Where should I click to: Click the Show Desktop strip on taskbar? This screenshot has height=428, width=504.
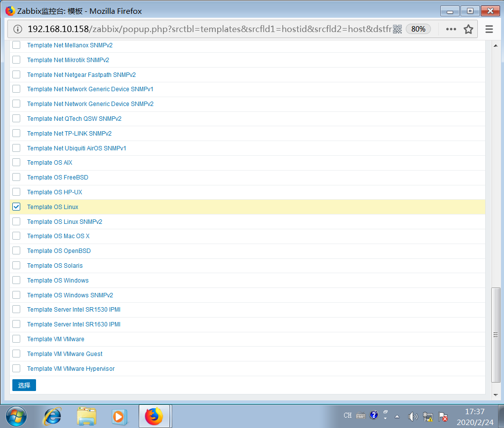pos(502,417)
